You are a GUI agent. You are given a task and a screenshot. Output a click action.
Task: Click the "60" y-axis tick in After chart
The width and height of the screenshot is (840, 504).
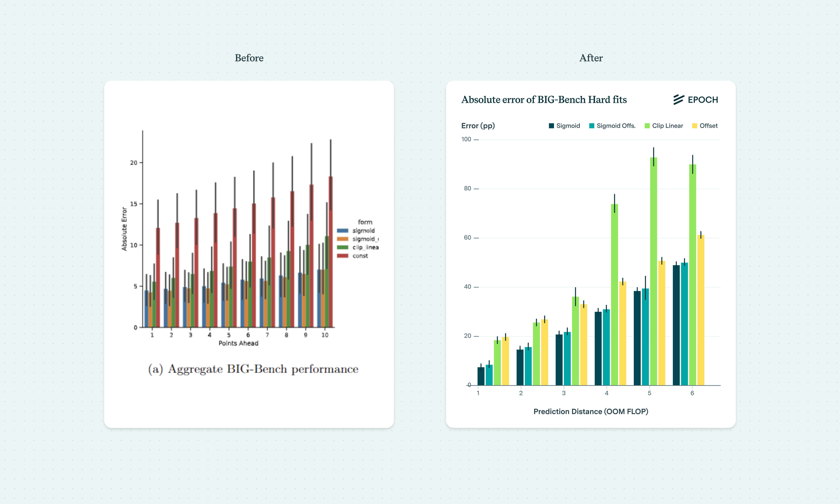pyautogui.click(x=467, y=238)
